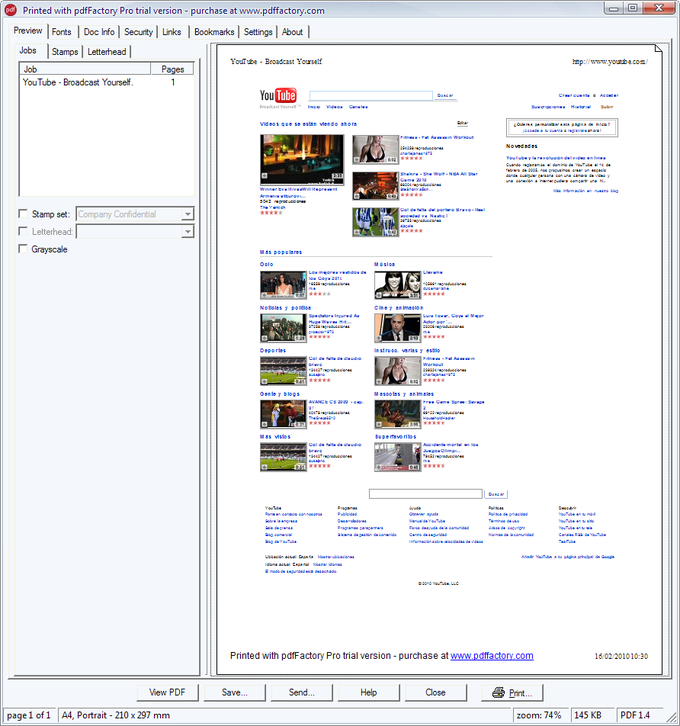
Task: Select the Jobs sub-tab
Action: [x=28, y=50]
